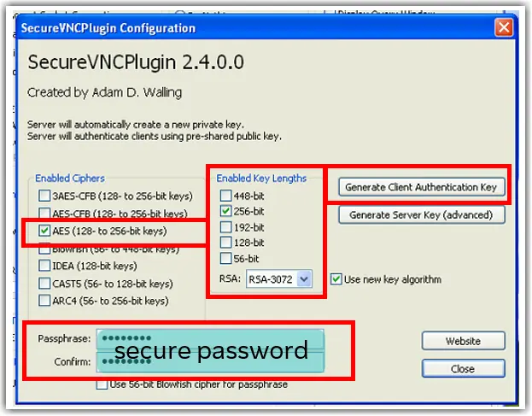Click 'Server will authenticate clients using pre-shared public key' text
Screen dimensions: 532x416
155,137
